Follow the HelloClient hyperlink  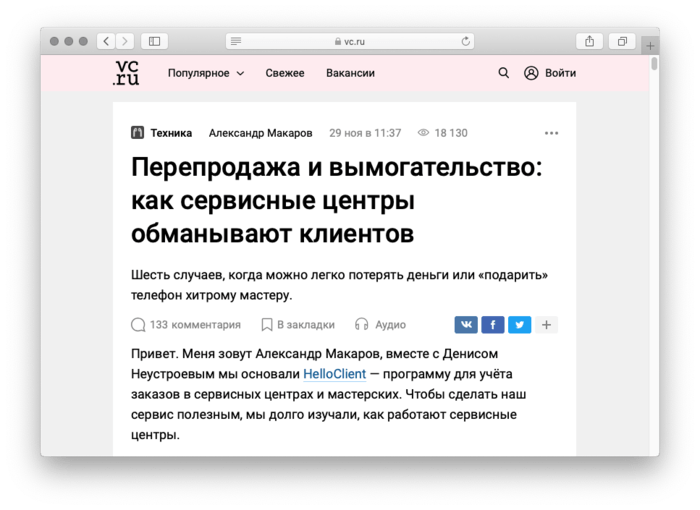[335, 374]
